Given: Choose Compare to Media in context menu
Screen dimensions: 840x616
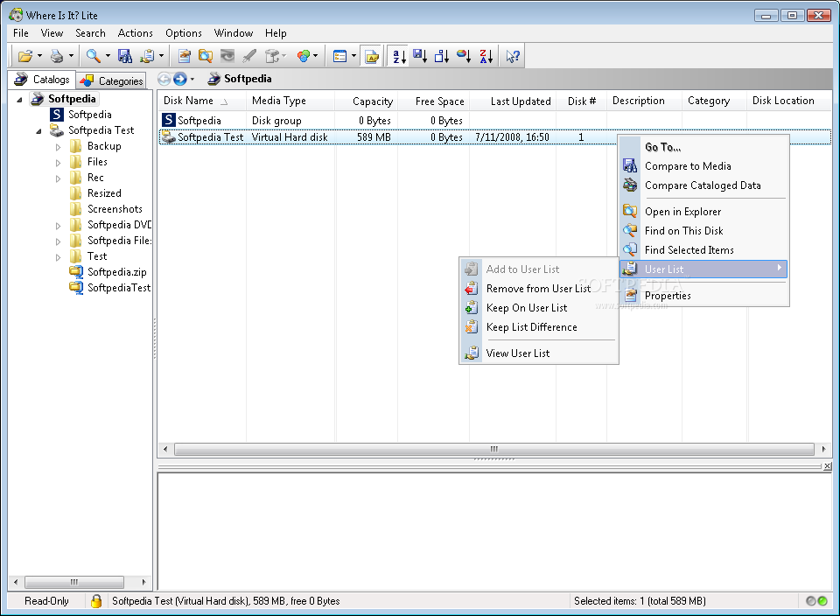Looking at the screenshot, I should click(x=703, y=166).
